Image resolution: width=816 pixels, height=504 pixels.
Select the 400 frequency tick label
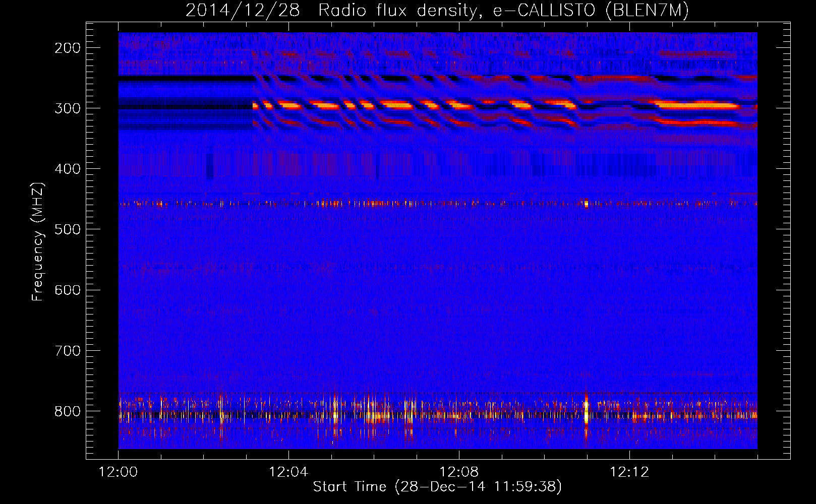pos(68,169)
